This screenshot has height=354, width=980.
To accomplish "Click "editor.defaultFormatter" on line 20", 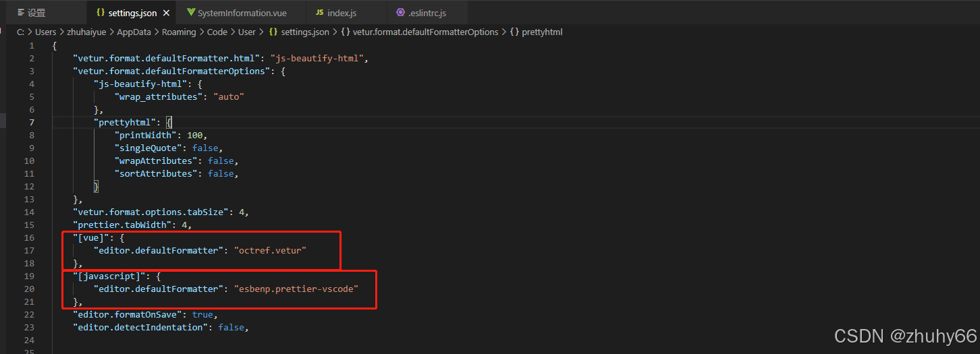I will point(159,289).
